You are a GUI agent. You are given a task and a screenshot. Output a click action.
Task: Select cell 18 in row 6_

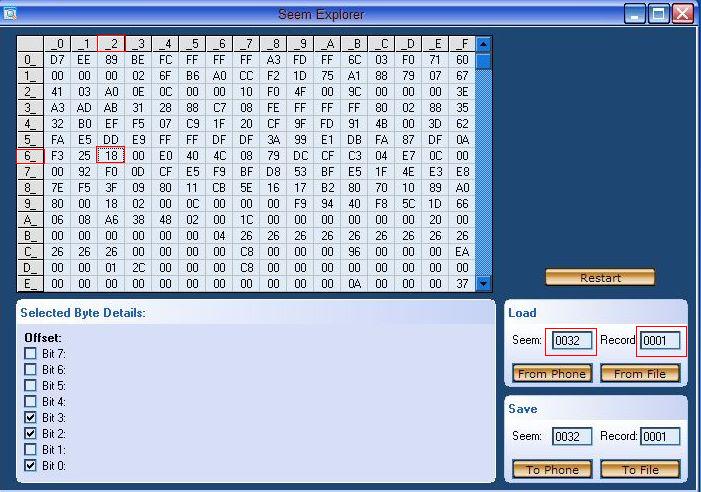pyautogui.click(x=111, y=156)
